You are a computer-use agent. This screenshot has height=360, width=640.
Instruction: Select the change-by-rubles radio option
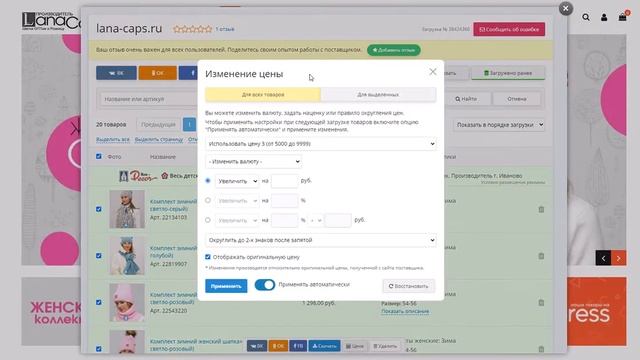208,180
